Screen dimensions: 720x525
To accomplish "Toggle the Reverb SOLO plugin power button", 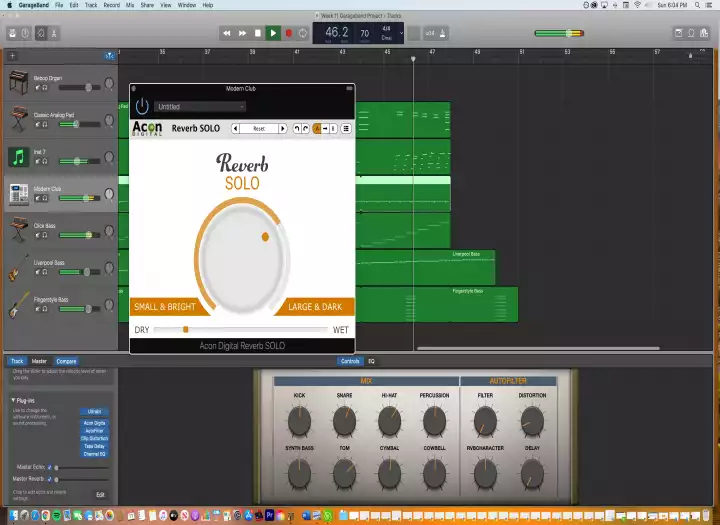I will (142, 107).
